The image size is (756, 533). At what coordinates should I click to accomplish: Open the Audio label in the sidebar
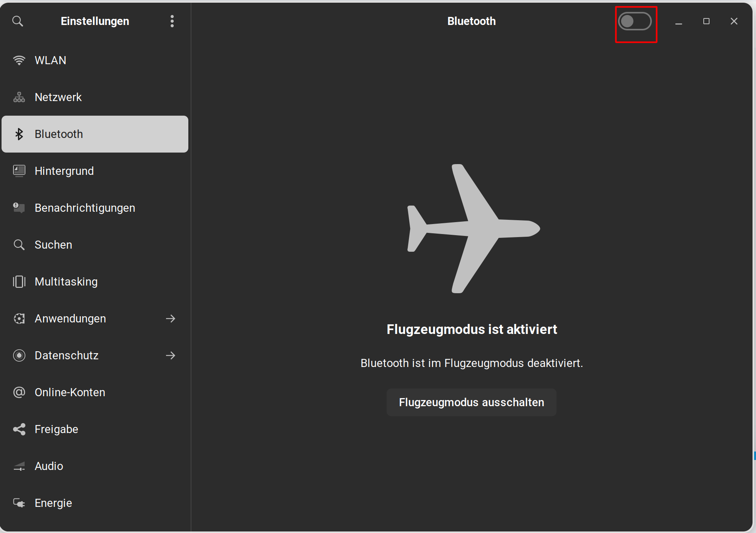click(x=49, y=466)
